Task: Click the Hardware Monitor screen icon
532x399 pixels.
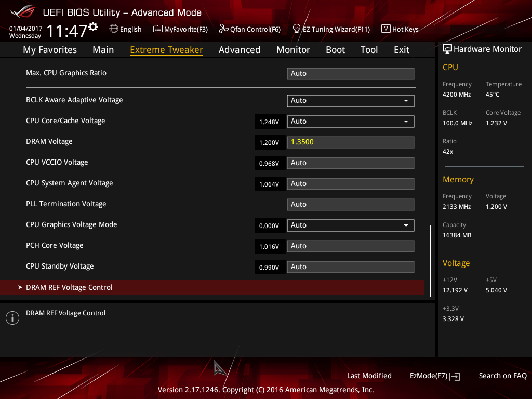Action: tap(447, 49)
